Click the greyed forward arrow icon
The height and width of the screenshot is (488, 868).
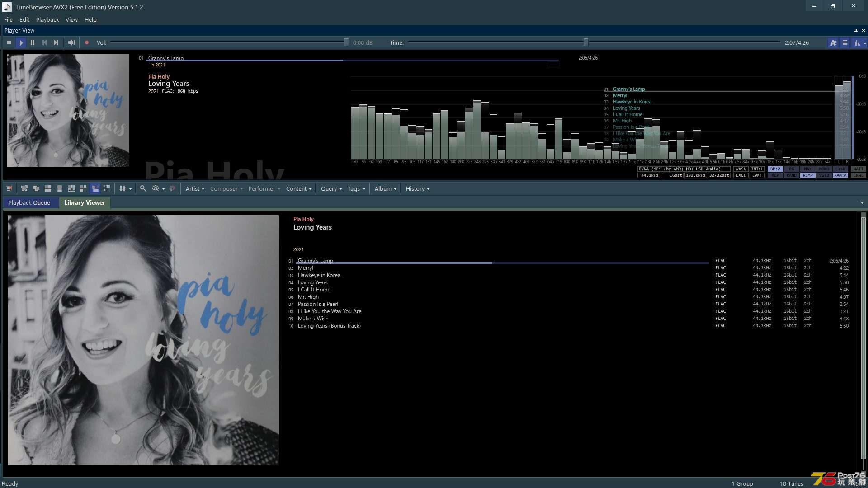coord(172,188)
